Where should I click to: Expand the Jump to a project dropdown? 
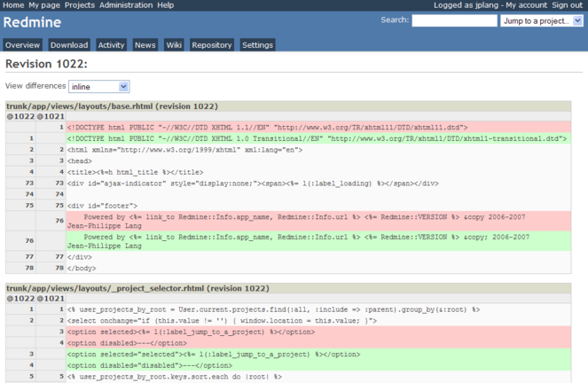click(x=541, y=20)
